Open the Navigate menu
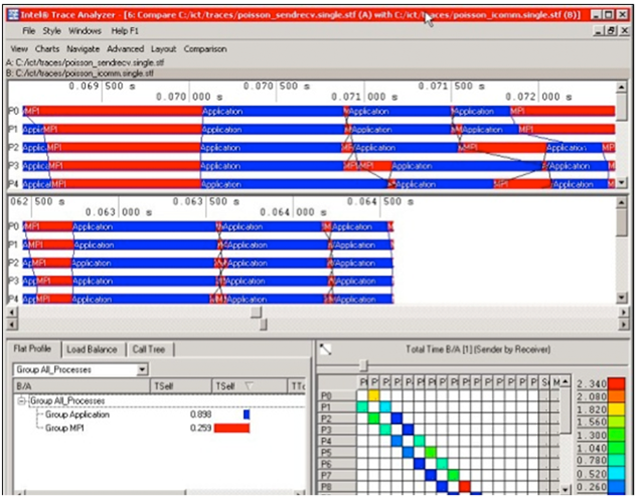The height and width of the screenshot is (499, 640). click(83, 49)
